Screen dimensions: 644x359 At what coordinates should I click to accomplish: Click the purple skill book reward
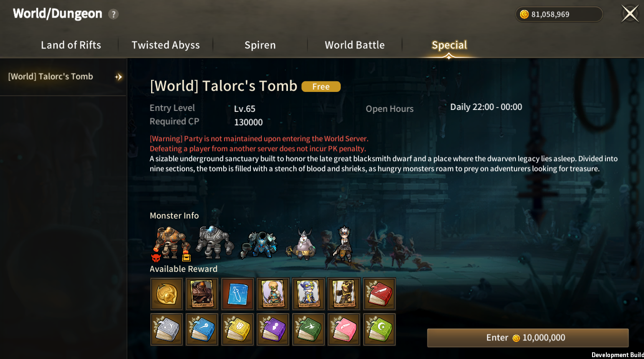coord(273,329)
